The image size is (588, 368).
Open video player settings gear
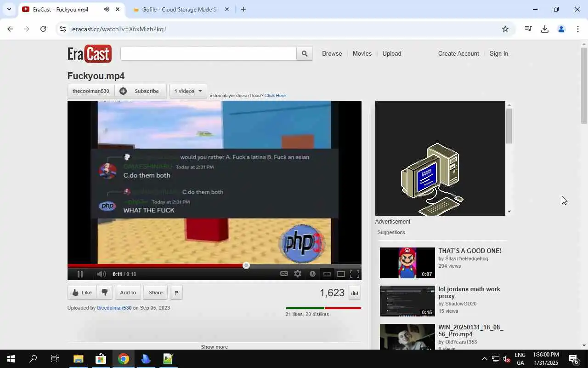click(298, 274)
